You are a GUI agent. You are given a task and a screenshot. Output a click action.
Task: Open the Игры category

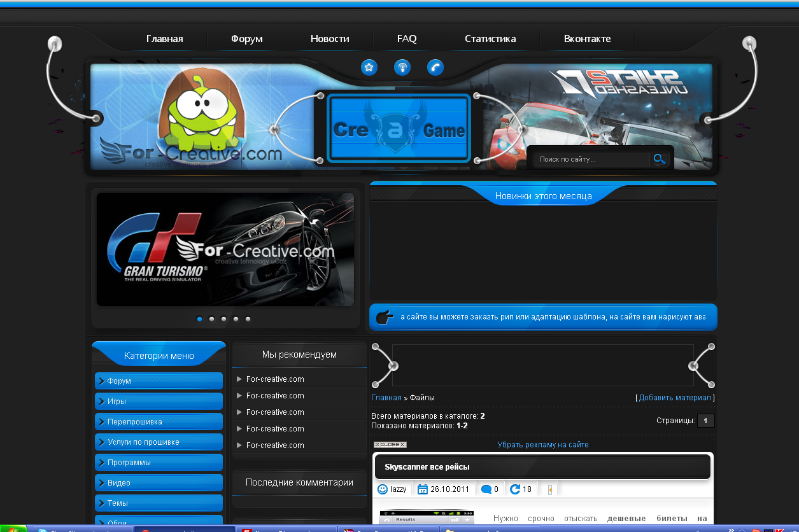(159, 402)
